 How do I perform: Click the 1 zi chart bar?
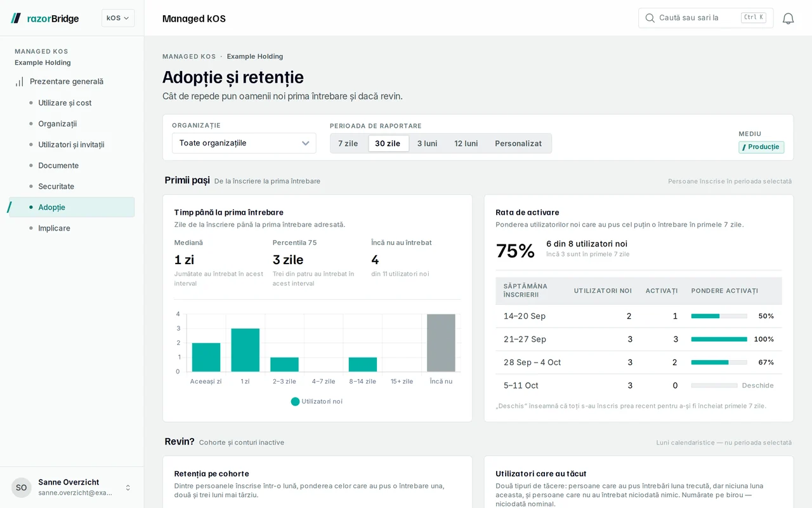[246, 350]
